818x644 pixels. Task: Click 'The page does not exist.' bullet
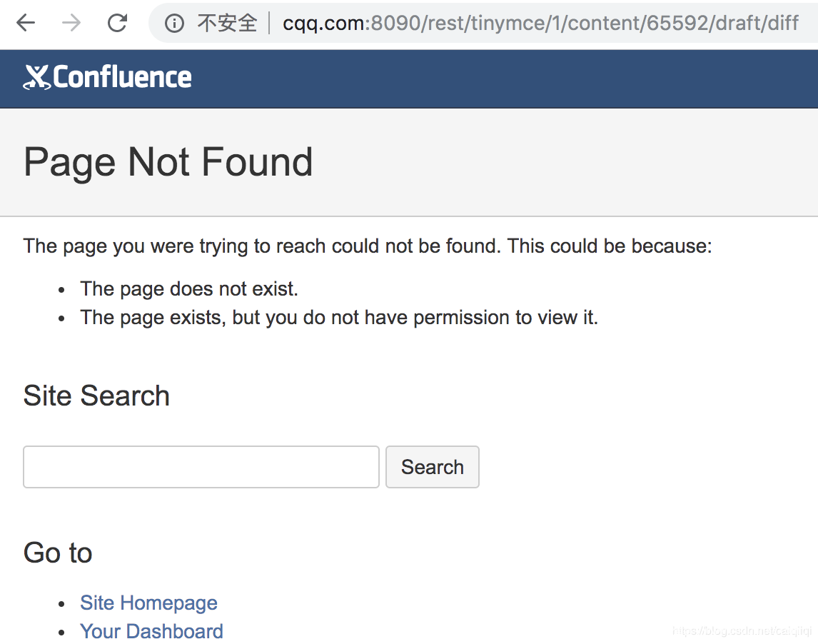coord(189,288)
